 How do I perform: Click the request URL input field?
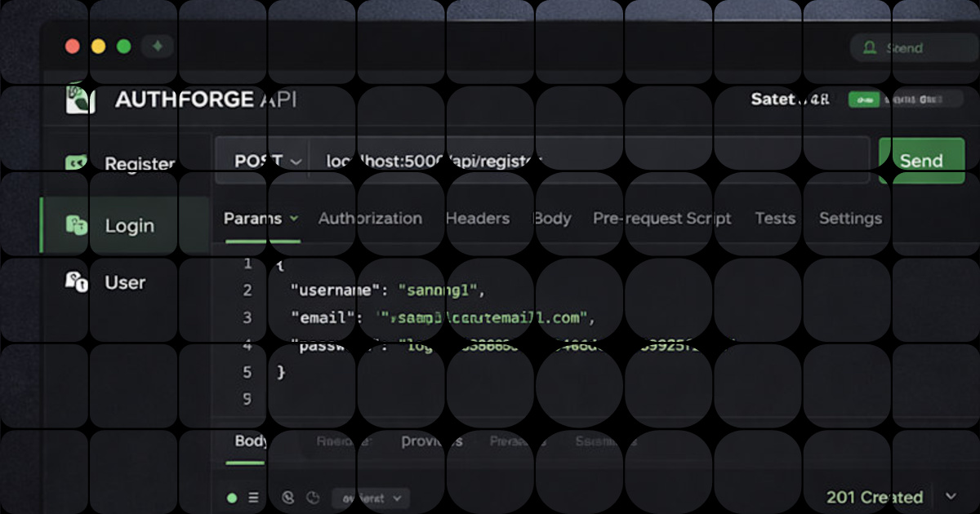590,162
